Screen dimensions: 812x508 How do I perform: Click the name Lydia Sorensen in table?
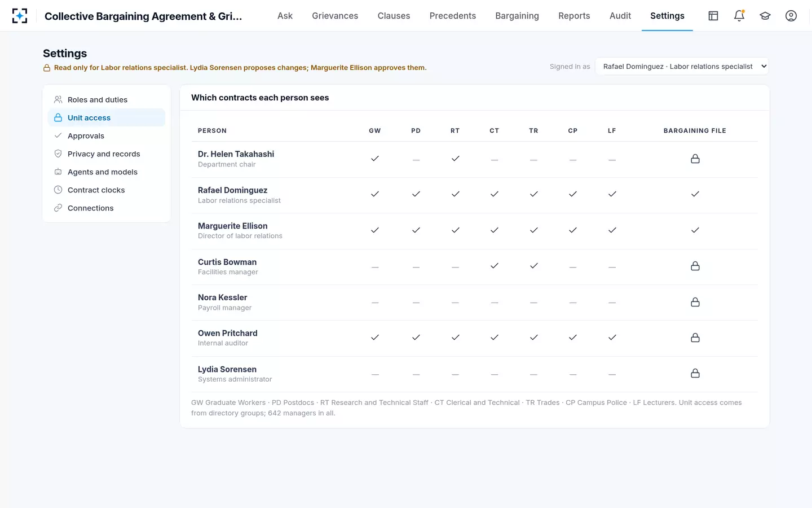coord(227,369)
